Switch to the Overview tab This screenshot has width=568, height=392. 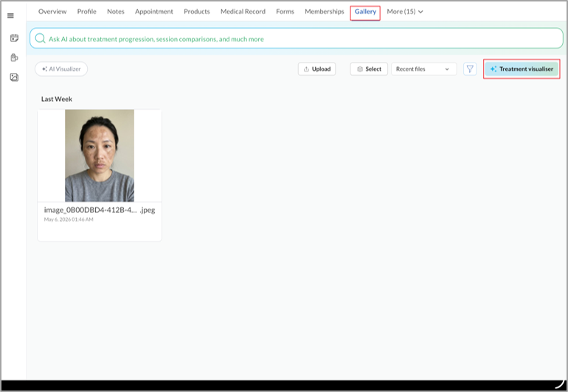[52, 12]
